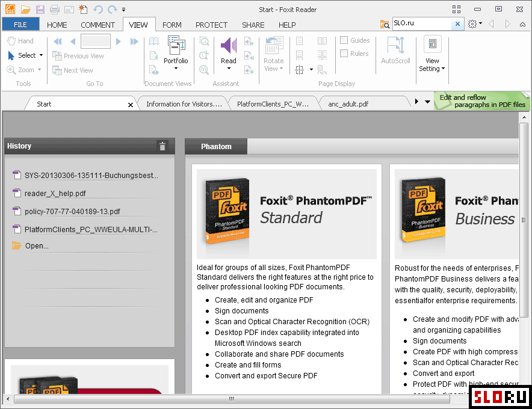
Task: Select Continuous page display mode
Action: pos(299,55)
